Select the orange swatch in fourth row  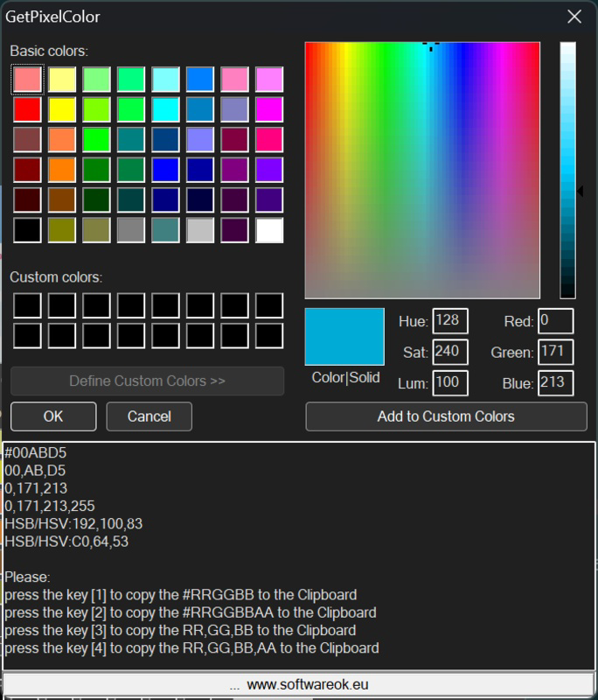pyautogui.click(x=62, y=170)
